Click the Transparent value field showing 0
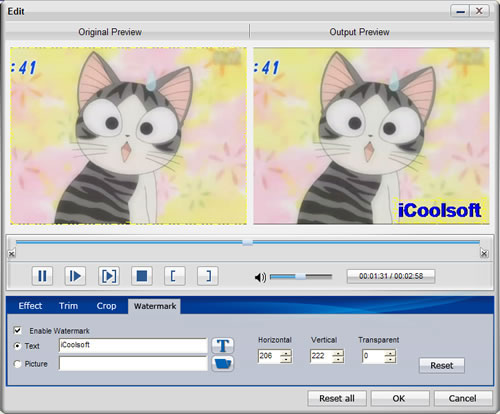Image resolution: width=500 pixels, height=414 pixels. click(374, 356)
